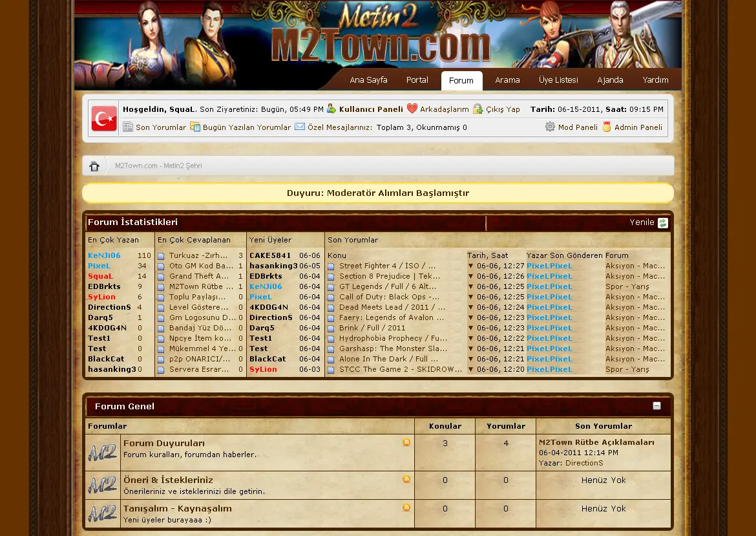The width and height of the screenshot is (756, 536).
Task: Open new member CAKE5841 profile
Action: [270, 255]
